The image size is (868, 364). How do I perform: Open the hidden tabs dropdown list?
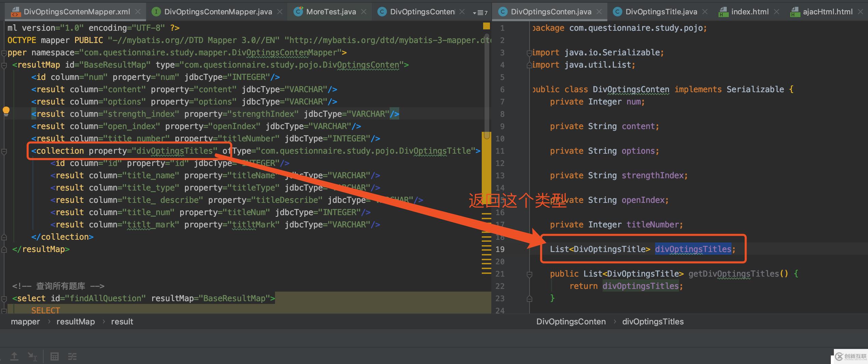tap(480, 13)
